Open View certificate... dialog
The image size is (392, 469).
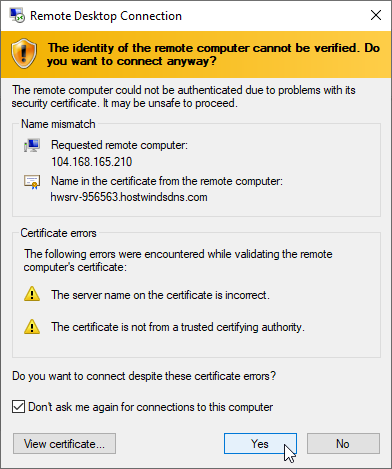(64, 444)
